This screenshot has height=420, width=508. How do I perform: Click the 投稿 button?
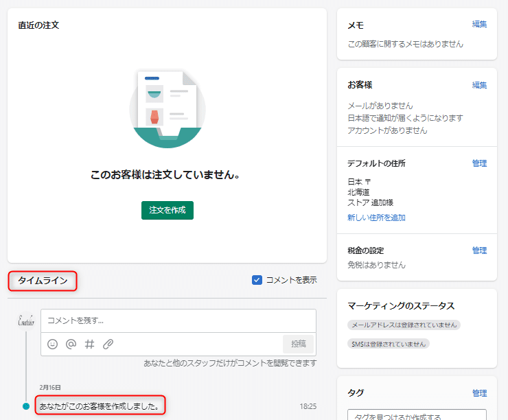(299, 344)
